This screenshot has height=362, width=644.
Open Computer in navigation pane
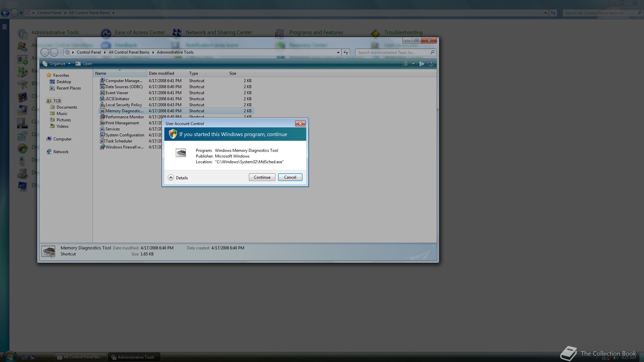point(59,139)
